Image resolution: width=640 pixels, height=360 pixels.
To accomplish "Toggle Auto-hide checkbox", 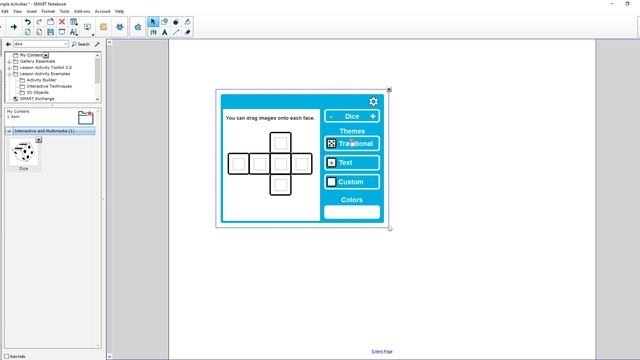I will click(7, 356).
